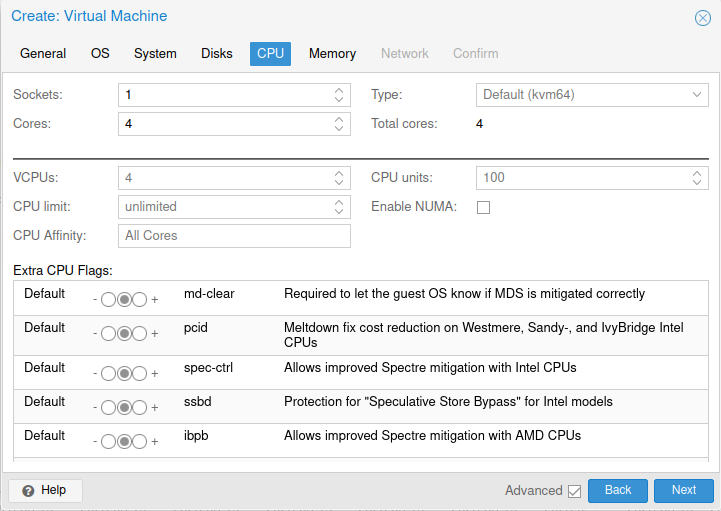Click the Total cores value 4

(x=479, y=124)
